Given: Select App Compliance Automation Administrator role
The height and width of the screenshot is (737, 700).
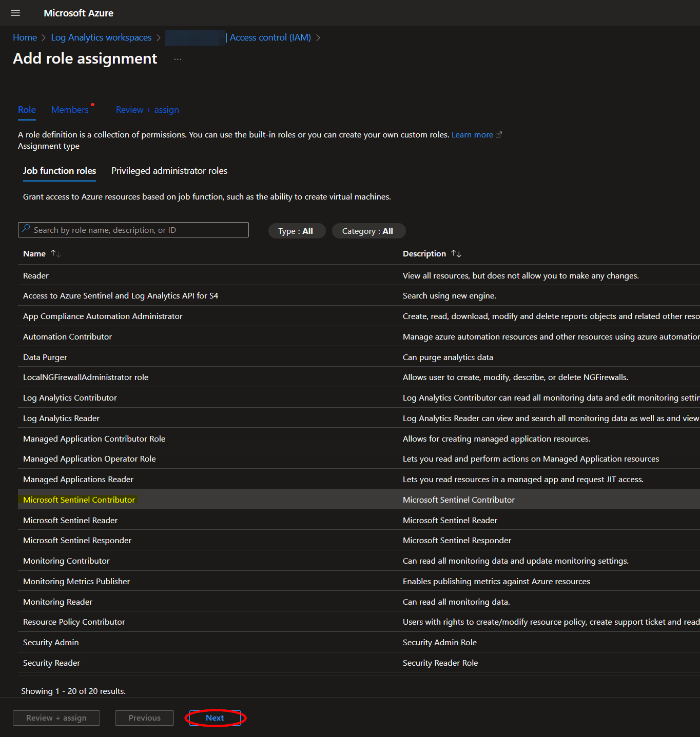Looking at the screenshot, I should [x=359, y=316].
